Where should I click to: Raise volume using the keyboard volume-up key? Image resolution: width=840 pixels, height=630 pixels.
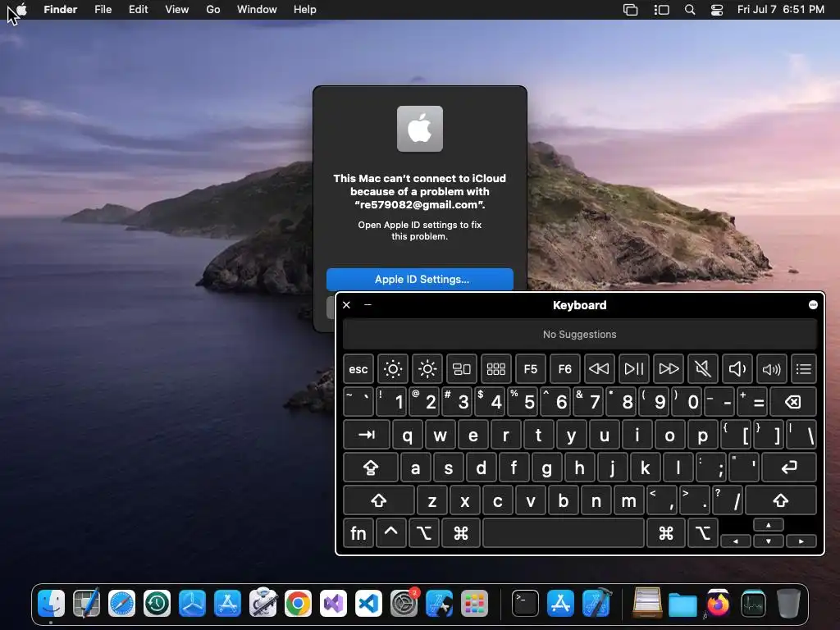point(771,369)
